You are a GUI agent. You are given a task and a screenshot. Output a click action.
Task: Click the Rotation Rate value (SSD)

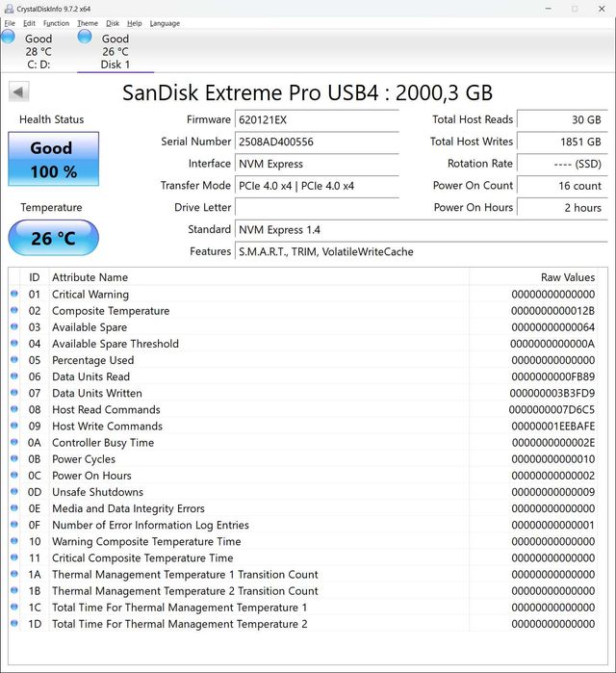tap(562, 164)
